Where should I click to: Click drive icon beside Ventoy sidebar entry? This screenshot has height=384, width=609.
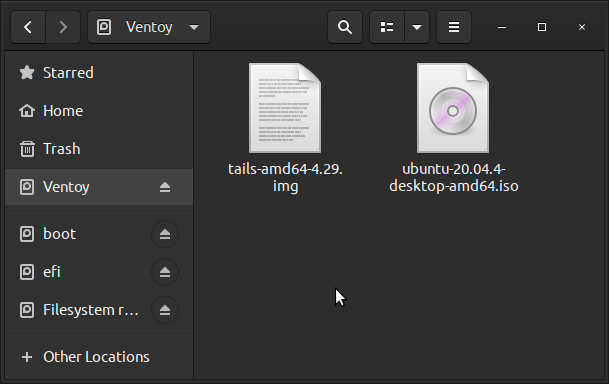coord(27,187)
